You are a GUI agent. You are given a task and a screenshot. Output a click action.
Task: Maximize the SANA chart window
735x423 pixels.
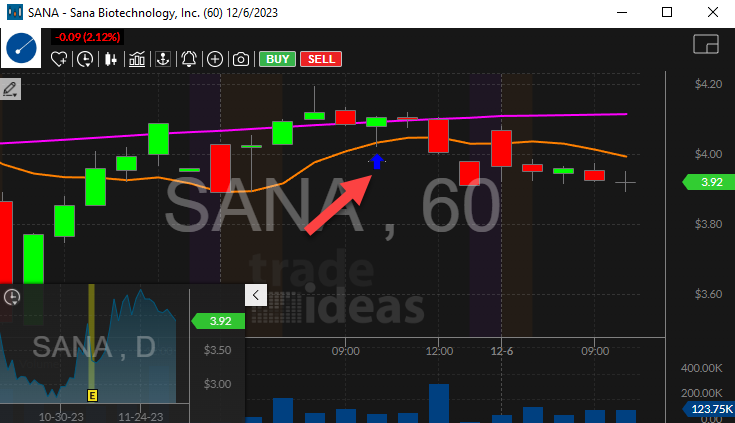(667, 13)
